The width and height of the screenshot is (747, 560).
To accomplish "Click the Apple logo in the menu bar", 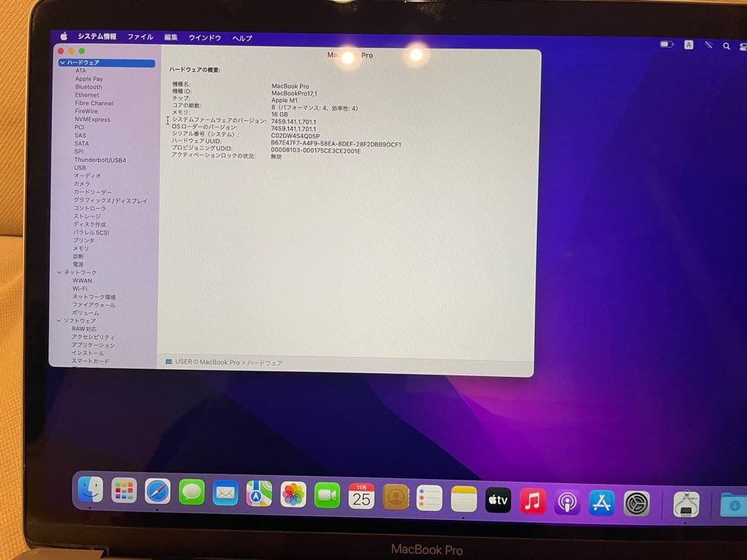I will 64,38.
